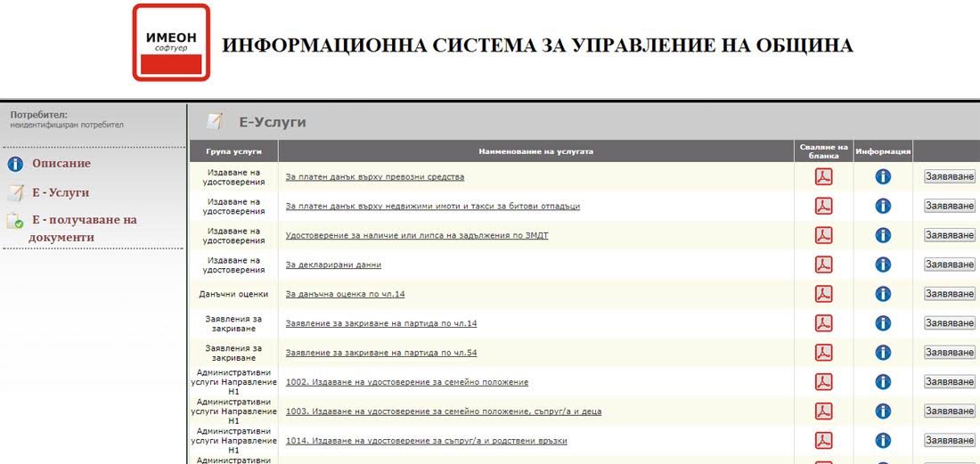The height and width of the screenshot is (464, 980).
Task: Click the Група услуги column header
Action: (233, 151)
